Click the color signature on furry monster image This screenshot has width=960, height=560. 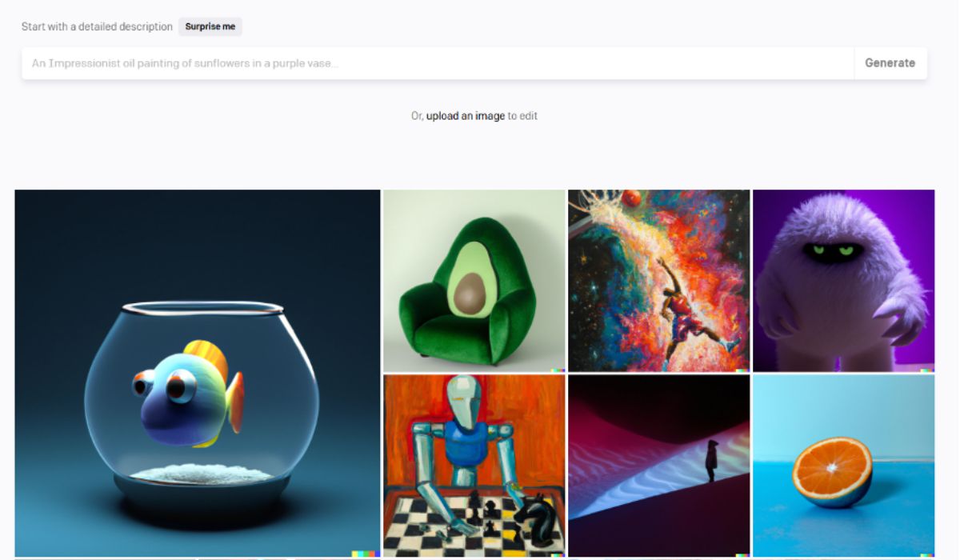927,370
